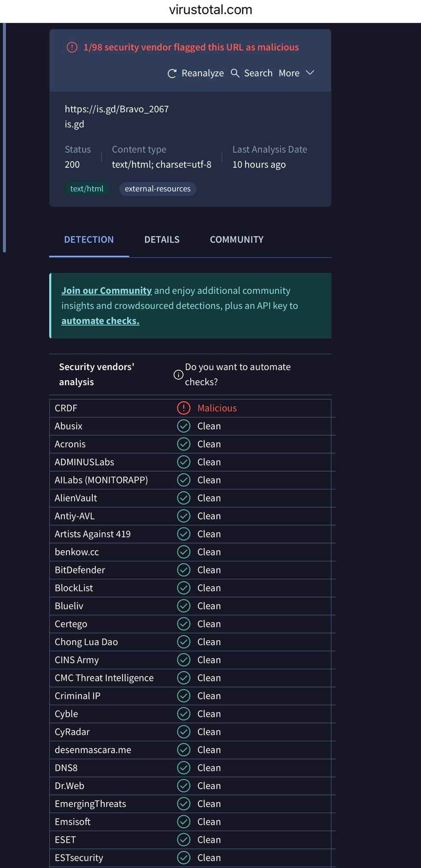Expand the More dropdown menu

[x=296, y=73]
